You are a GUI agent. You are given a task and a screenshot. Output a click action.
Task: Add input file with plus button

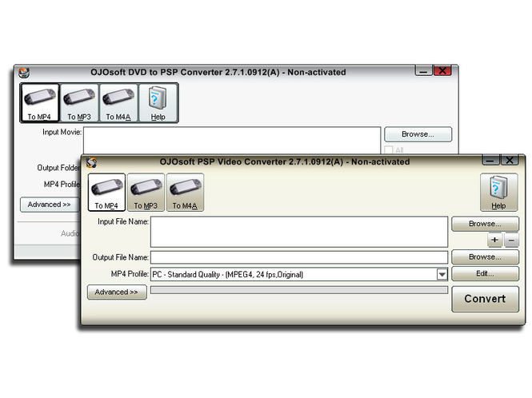tap(494, 240)
